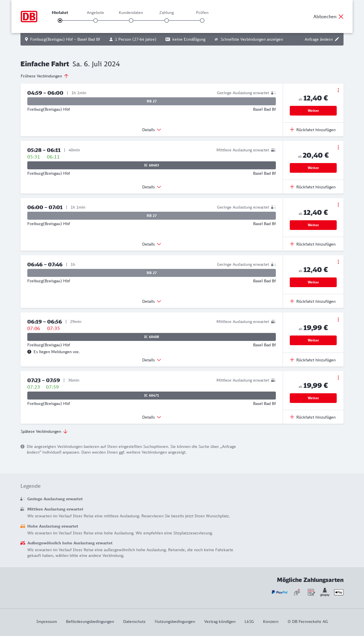Viewport: 364px width, 636px height.
Task: Click the info icon beside the Suchoptionen note
Action: click(22, 446)
